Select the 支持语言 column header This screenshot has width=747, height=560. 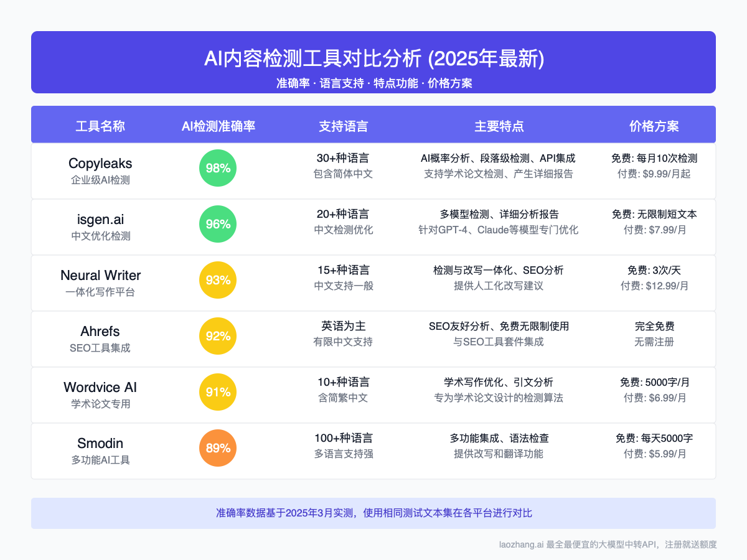tap(343, 126)
